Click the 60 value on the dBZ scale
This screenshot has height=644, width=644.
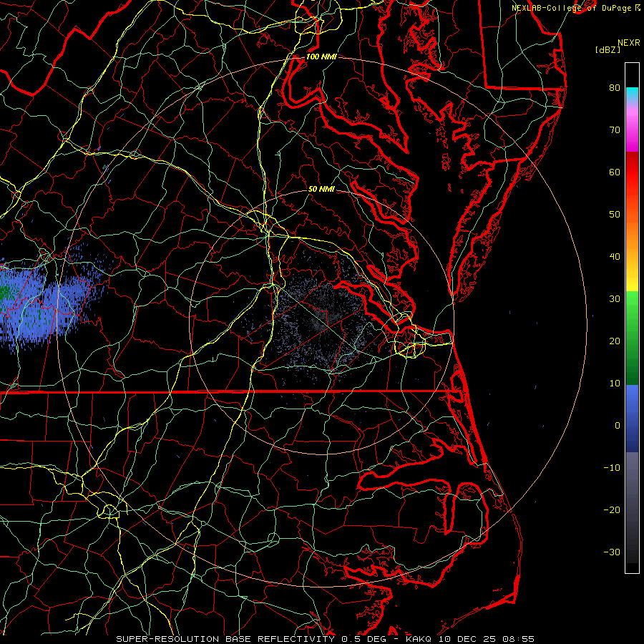coord(615,172)
